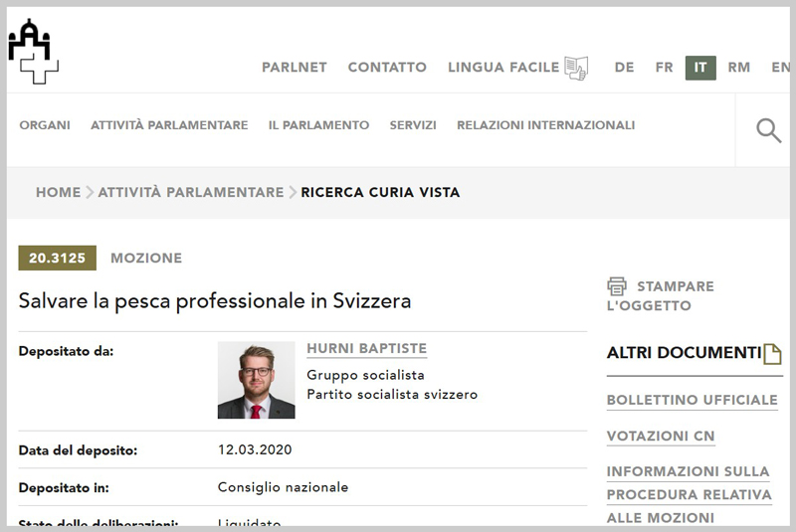Viewport: 796px width, 532px height.
Task: Select the IT language button
Action: tap(700, 68)
